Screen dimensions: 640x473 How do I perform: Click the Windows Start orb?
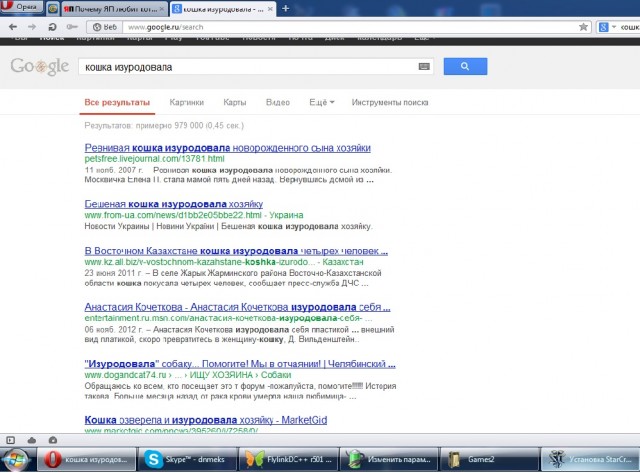pyautogui.click(x=16, y=459)
